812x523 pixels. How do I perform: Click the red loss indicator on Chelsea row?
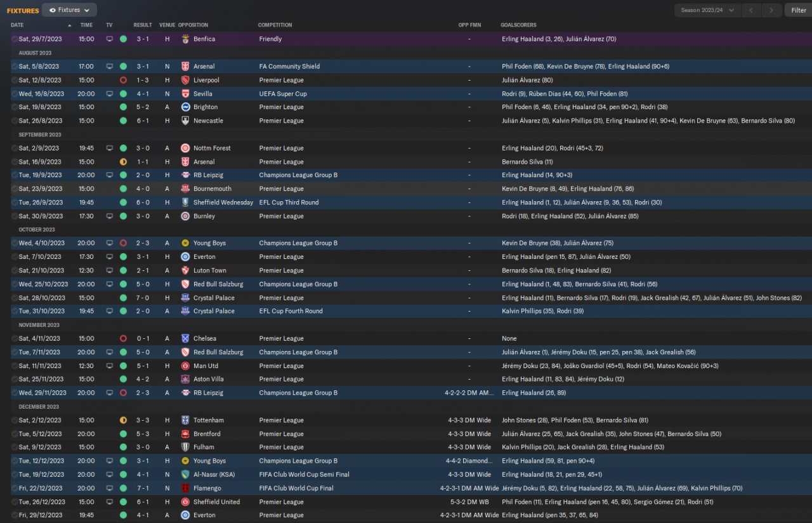click(123, 338)
